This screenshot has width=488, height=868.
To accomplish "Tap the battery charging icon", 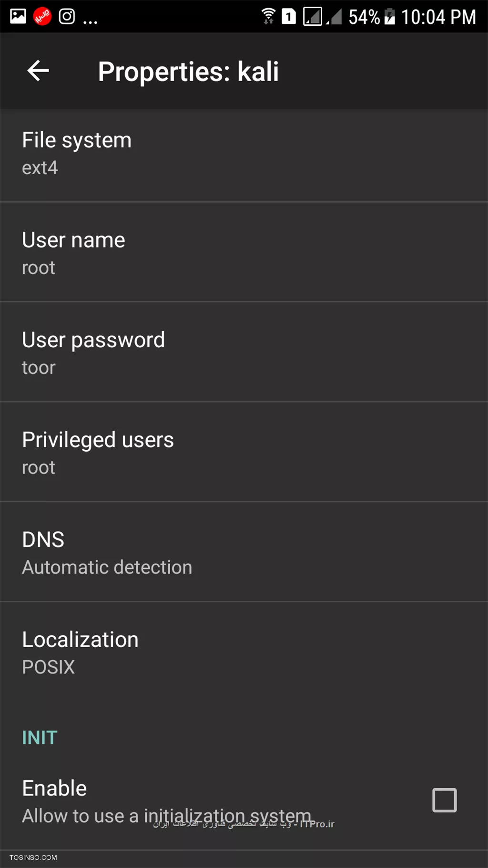I will 390,17.
